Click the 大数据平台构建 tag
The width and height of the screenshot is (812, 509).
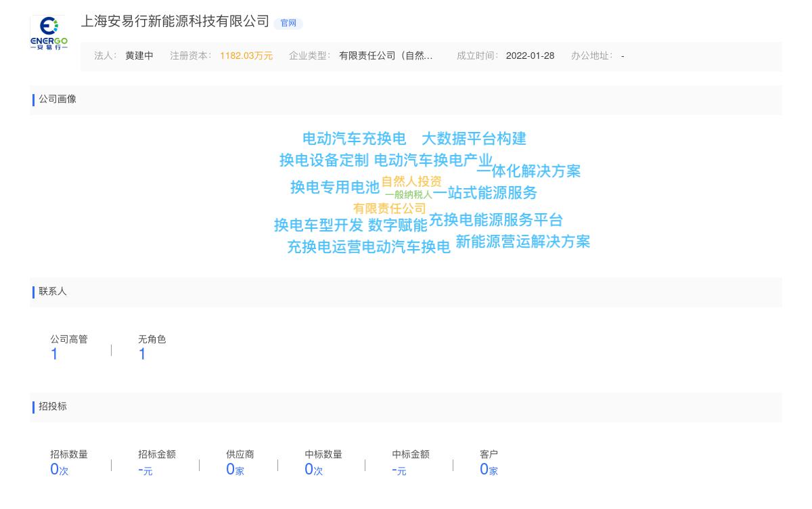tap(474, 140)
